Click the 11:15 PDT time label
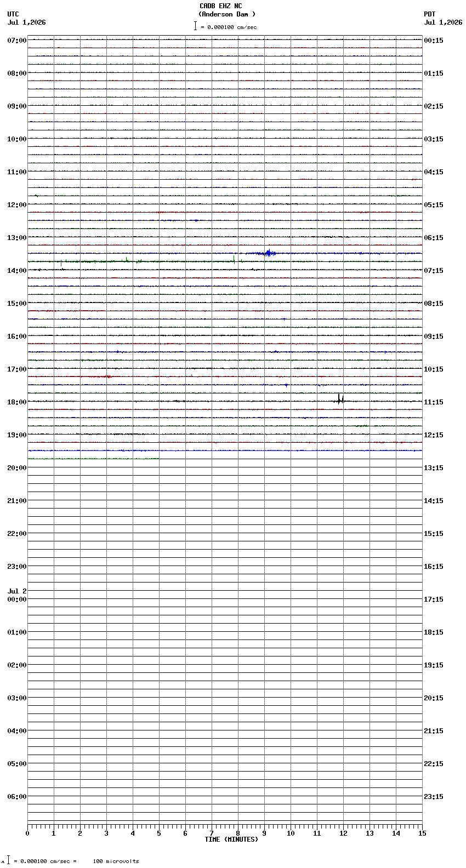 coord(434,402)
